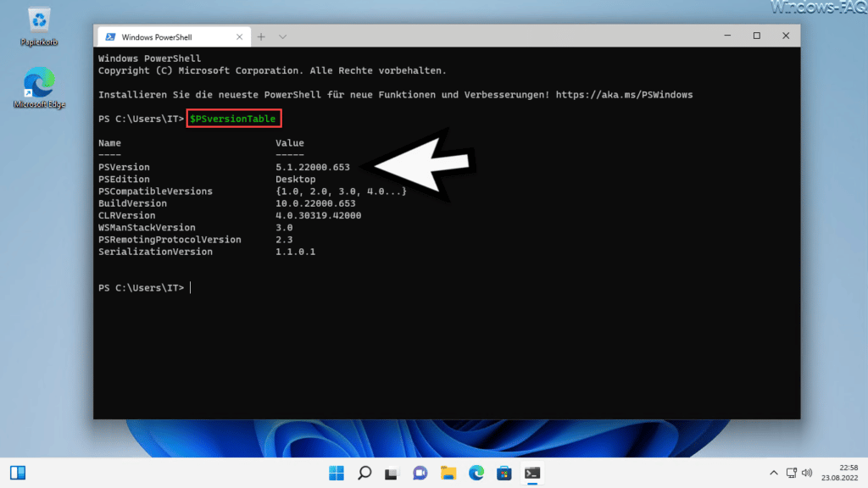Close the Windows PowerShell tab
The height and width of the screenshot is (488, 868).
coord(239,37)
